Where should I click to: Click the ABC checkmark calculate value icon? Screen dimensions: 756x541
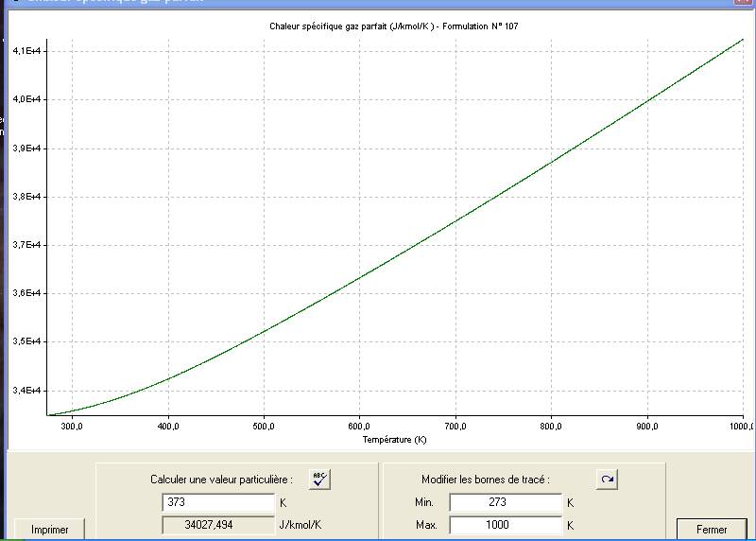(319, 480)
